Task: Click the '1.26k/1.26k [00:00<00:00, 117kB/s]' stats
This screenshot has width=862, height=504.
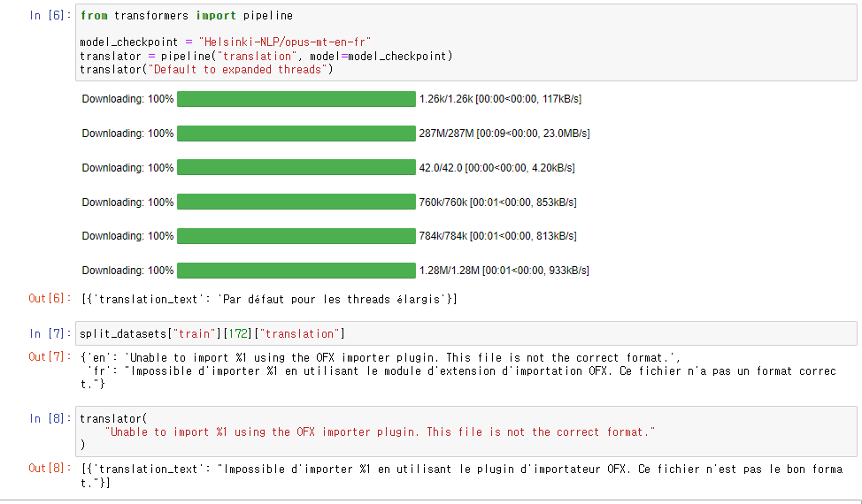Action: 500,99
